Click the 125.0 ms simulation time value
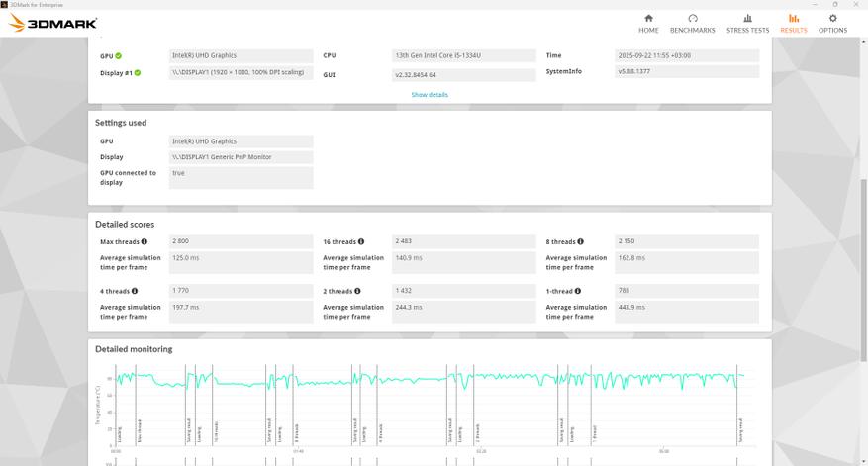The width and height of the screenshot is (868, 466). 241,262
